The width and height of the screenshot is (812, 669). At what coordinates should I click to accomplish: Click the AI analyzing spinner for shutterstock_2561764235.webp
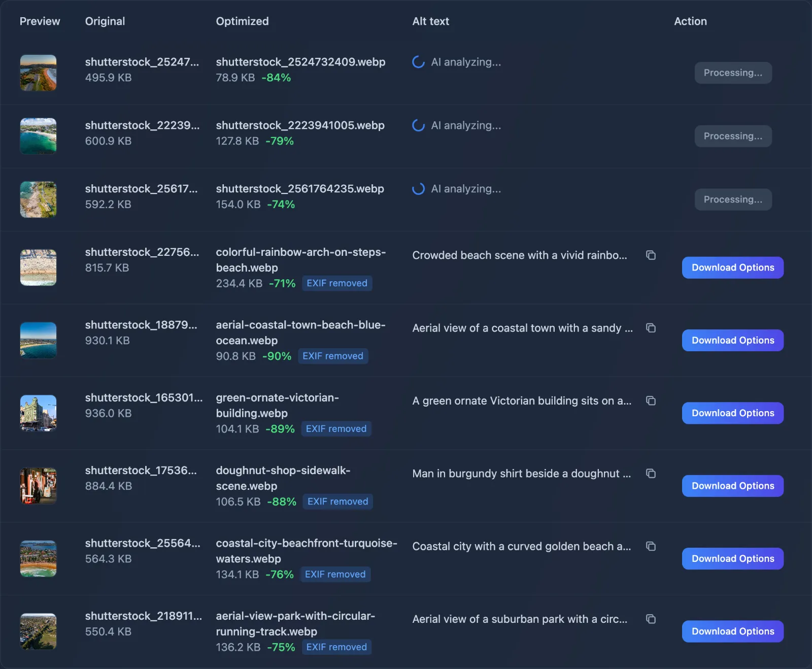418,188
